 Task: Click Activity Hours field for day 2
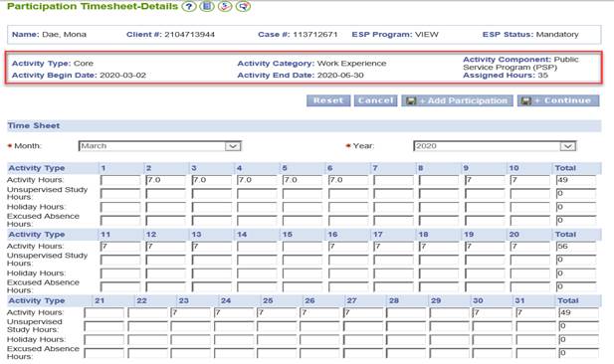click(x=165, y=180)
